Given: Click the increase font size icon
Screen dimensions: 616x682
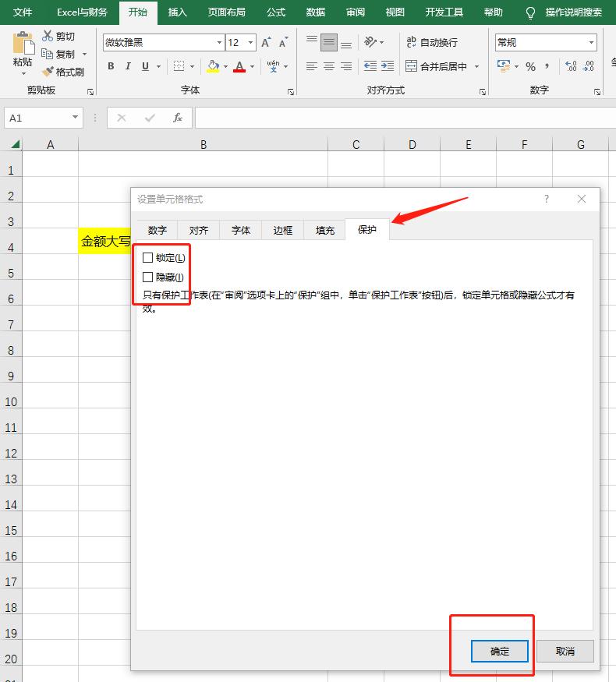Looking at the screenshot, I should (267, 43).
